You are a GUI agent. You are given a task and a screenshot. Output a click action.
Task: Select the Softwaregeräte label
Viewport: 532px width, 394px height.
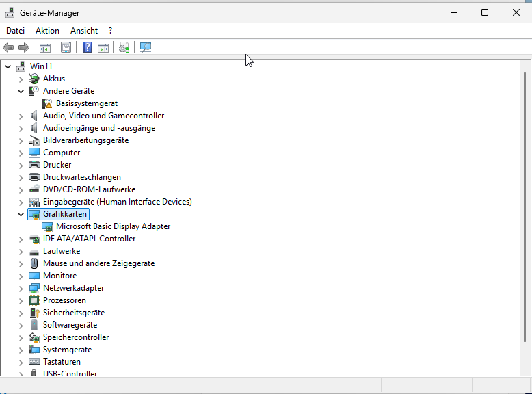[x=70, y=325]
